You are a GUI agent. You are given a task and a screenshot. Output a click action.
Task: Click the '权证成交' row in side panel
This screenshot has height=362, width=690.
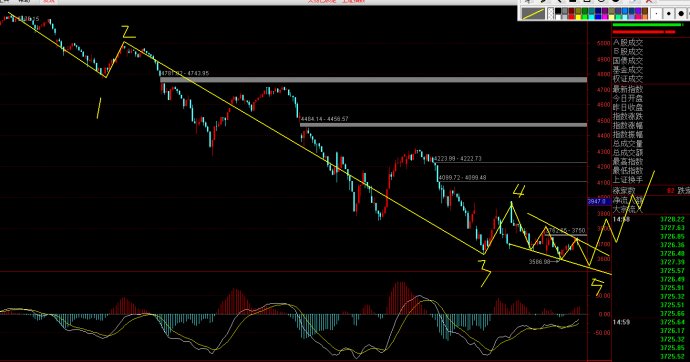pos(628,78)
